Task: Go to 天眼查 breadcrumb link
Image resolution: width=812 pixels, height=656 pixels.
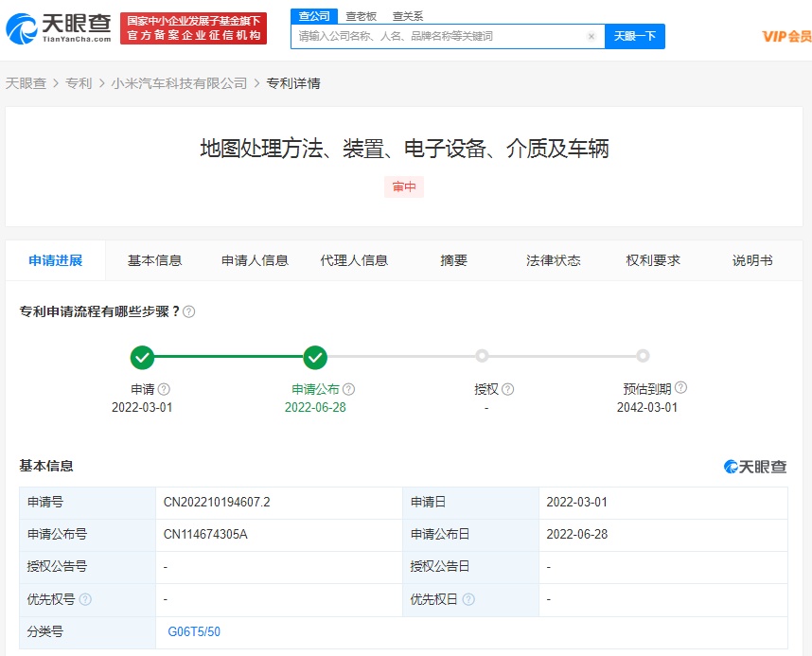Action: pos(26,83)
